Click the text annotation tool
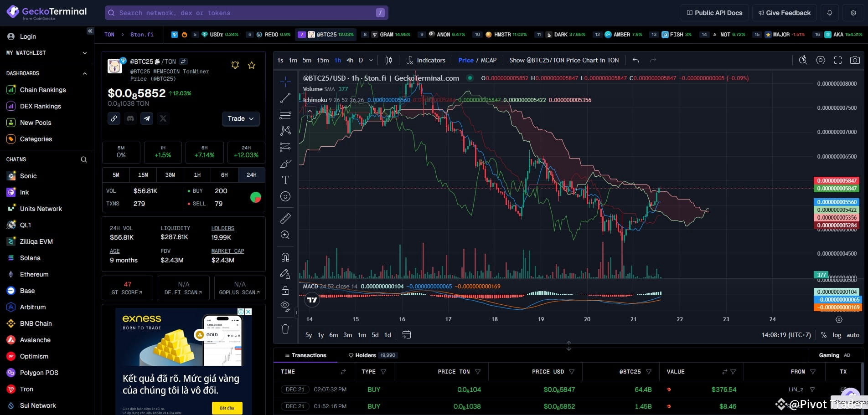868x415 pixels. pyautogui.click(x=285, y=180)
